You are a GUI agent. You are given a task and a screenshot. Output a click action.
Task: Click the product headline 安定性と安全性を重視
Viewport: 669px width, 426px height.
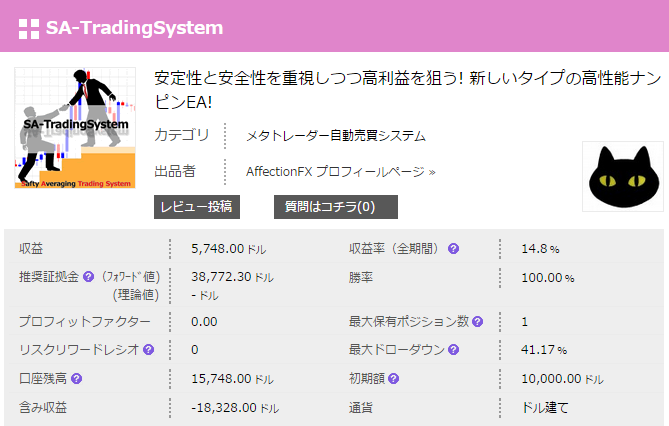407,90
